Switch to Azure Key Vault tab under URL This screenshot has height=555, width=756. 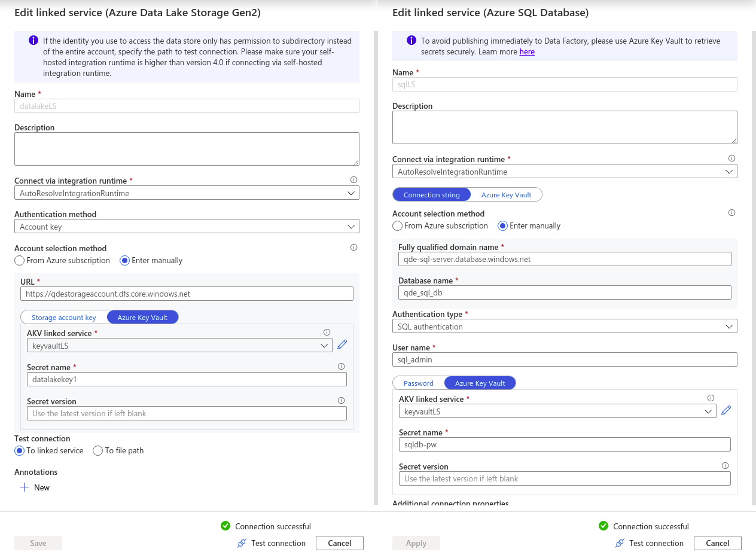(x=142, y=317)
